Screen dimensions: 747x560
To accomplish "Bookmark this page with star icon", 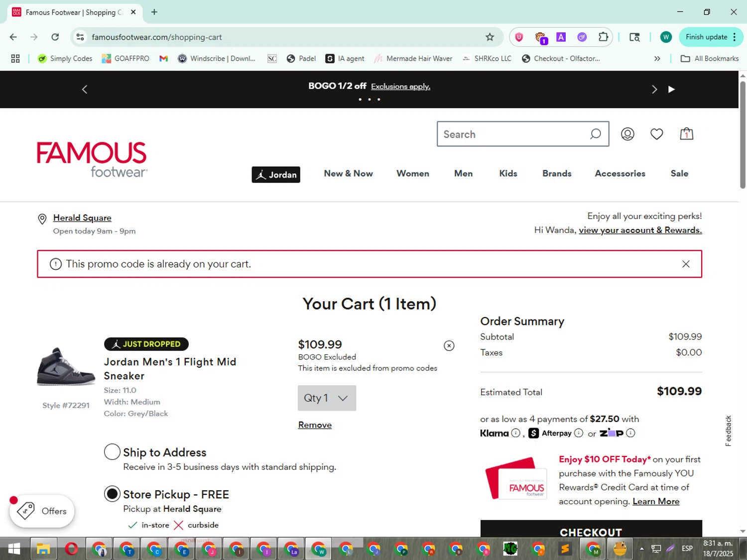I will 490,37.
